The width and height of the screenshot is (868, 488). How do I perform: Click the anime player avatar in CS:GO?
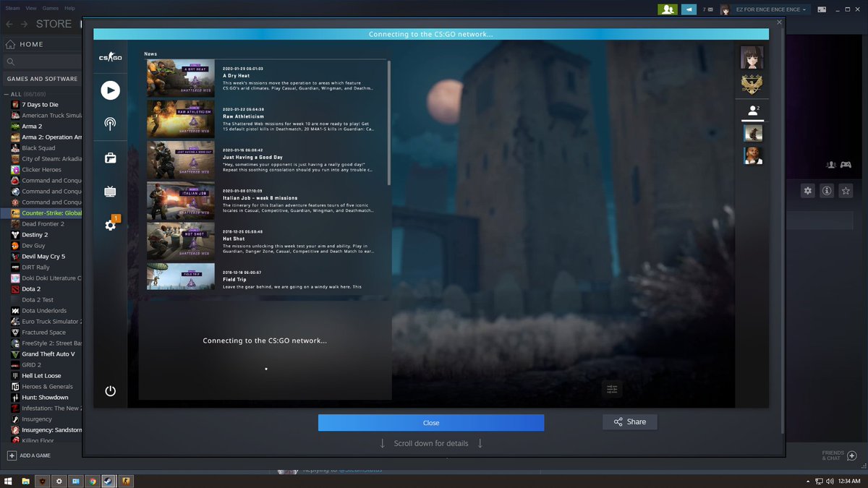[x=752, y=58]
